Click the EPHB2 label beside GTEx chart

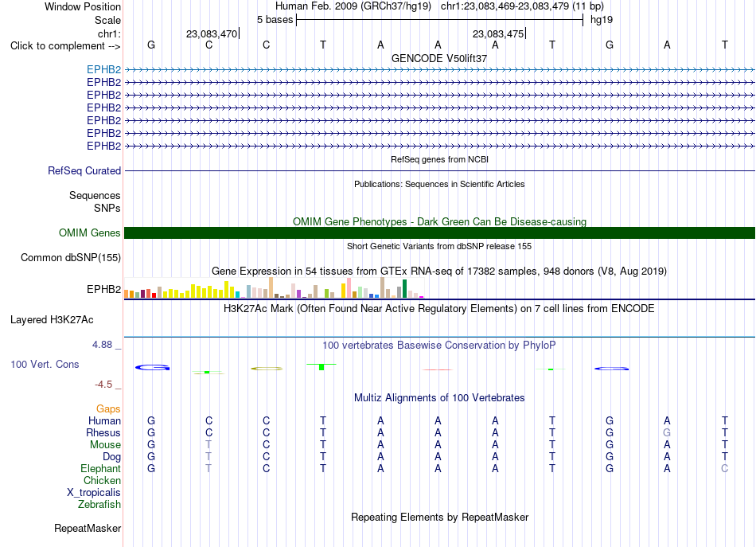pyautogui.click(x=103, y=289)
